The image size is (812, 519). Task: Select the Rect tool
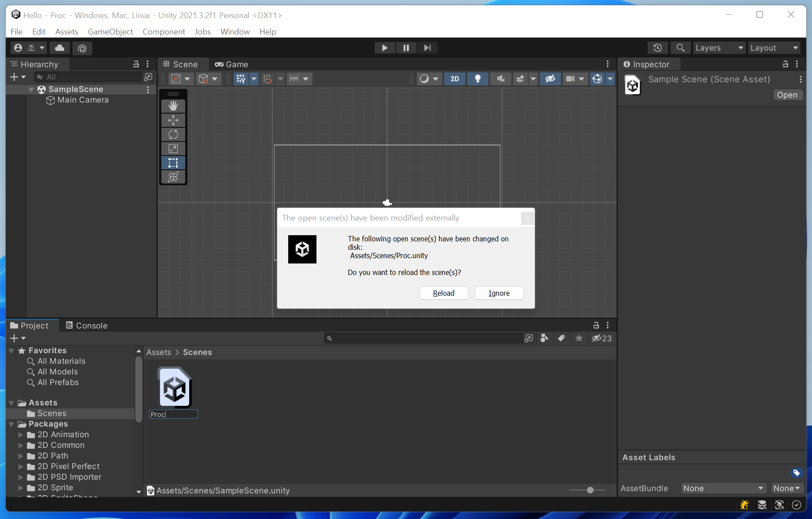pyautogui.click(x=173, y=163)
